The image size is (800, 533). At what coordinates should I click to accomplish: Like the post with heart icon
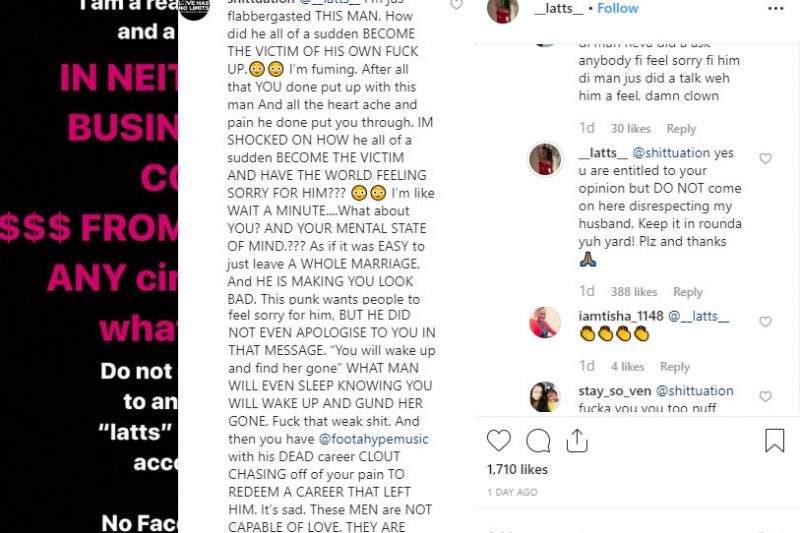(498, 440)
